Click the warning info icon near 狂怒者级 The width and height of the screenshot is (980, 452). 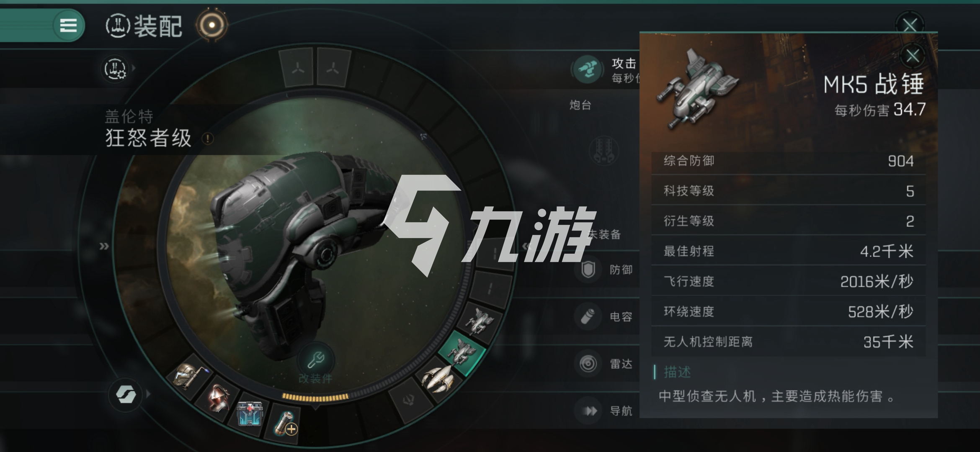(208, 139)
